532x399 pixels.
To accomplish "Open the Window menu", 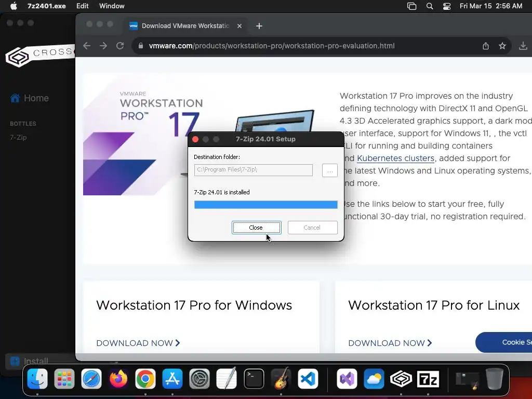I will point(112,6).
